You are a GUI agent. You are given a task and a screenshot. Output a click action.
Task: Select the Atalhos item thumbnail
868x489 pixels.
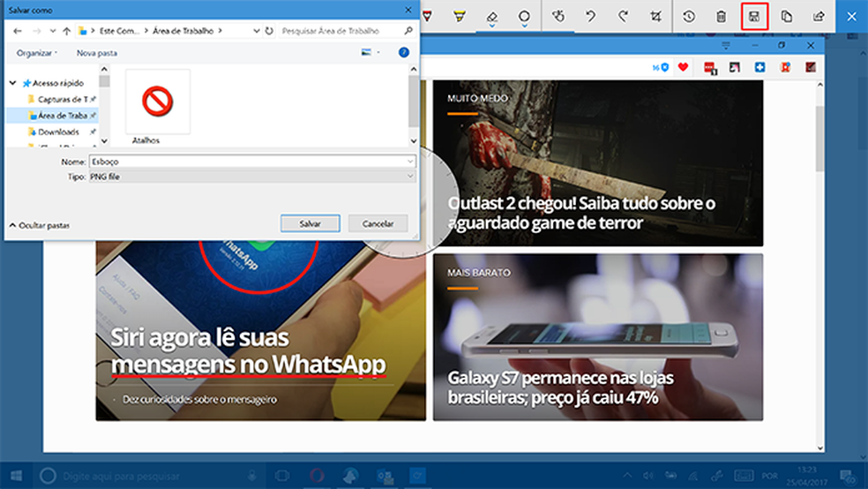coord(158,102)
